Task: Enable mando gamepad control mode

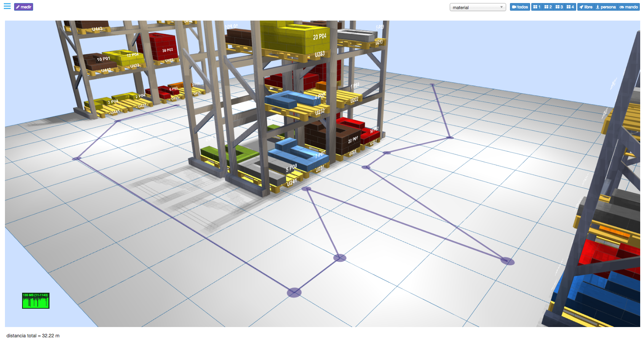Action: tap(628, 7)
